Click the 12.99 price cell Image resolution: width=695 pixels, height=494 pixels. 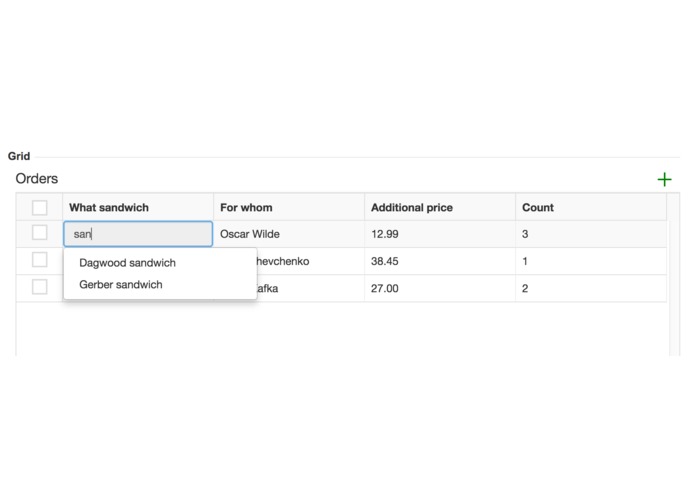(440, 234)
